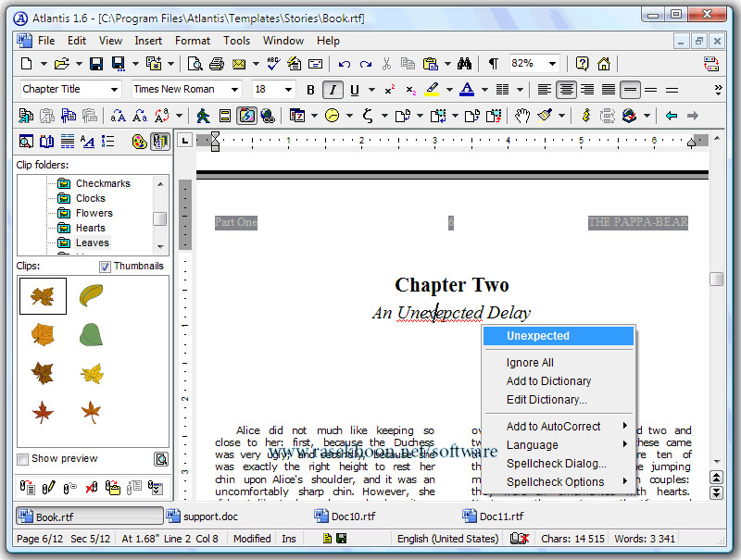Screen dimensions: 741x560
Task: Click the document vertical scrollbar thumb
Action: tap(716, 279)
